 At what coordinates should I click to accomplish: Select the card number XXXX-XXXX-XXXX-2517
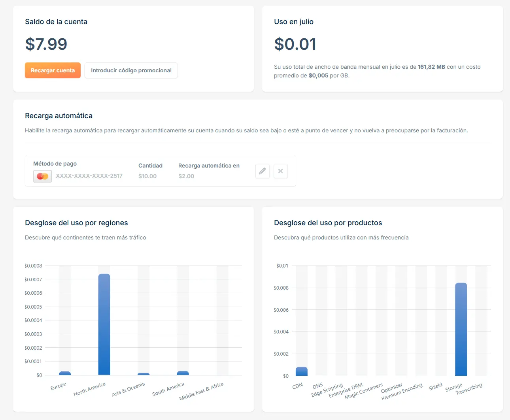tap(89, 176)
